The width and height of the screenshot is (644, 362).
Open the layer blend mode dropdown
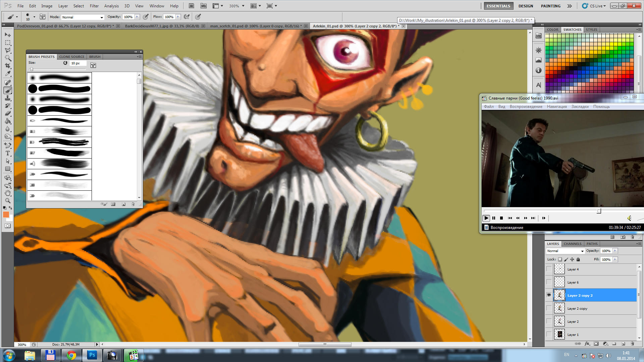point(566,251)
